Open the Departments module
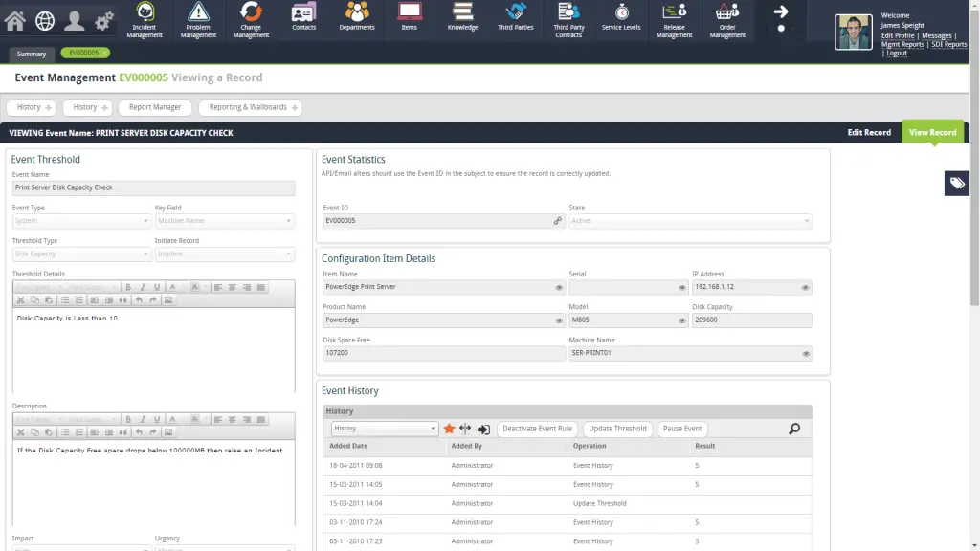The width and height of the screenshot is (980, 551). click(x=357, y=17)
